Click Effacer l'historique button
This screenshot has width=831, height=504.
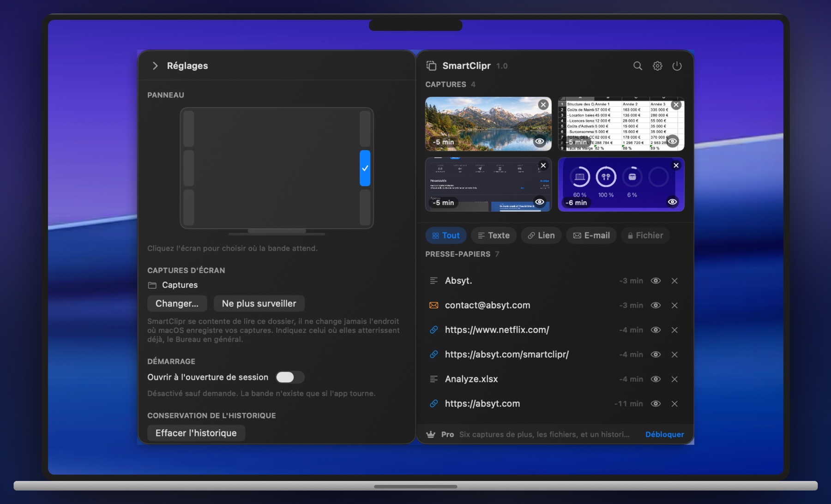196,433
